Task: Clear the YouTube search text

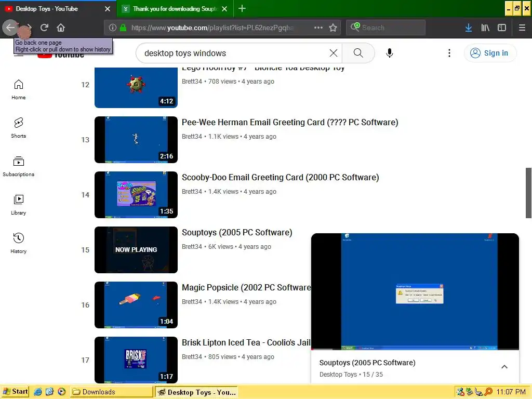Action: 334,53
